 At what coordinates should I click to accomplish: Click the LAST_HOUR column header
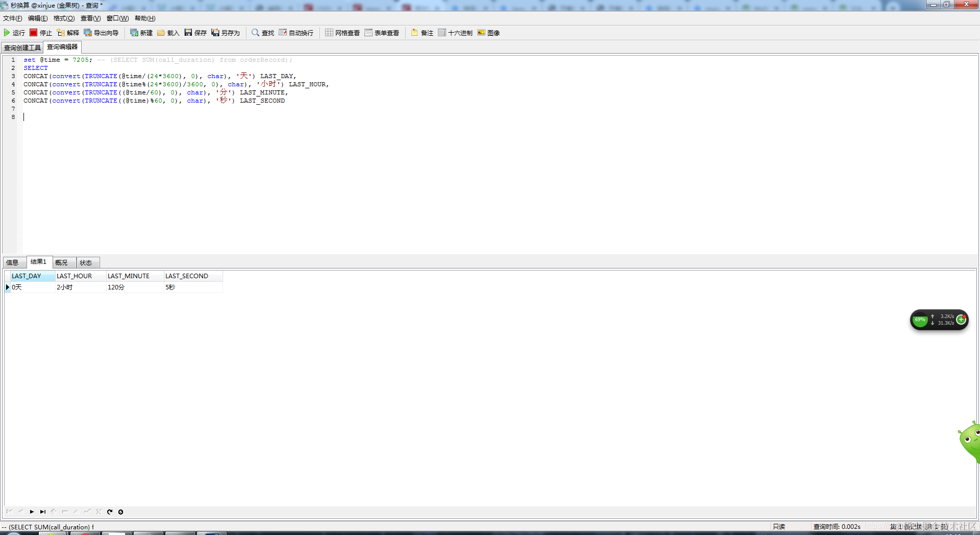coord(80,276)
